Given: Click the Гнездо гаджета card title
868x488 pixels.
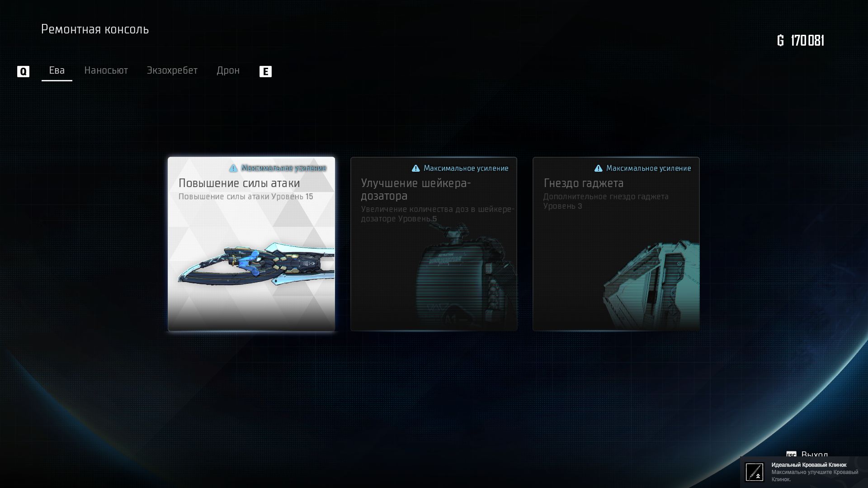Looking at the screenshot, I should pyautogui.click(x=583, y=183).
